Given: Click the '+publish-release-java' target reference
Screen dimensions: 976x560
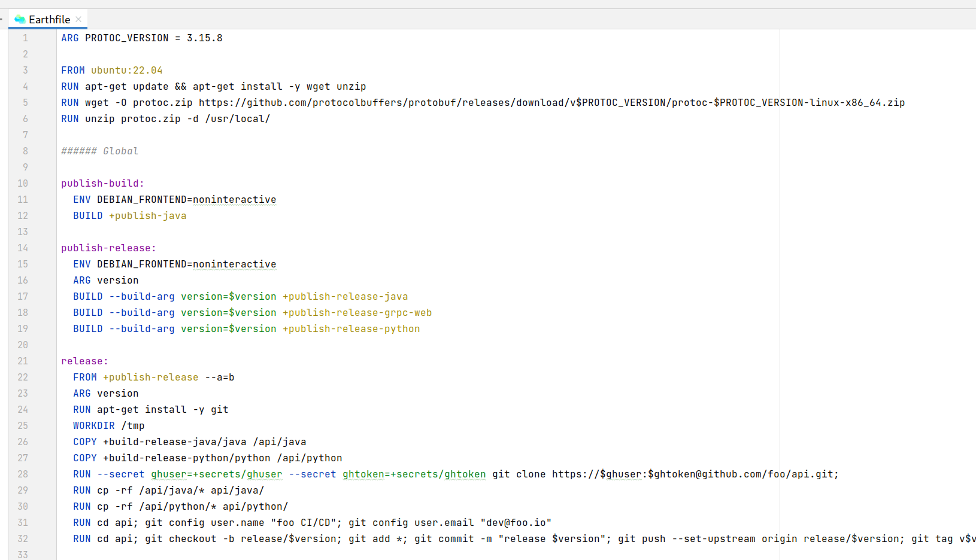Looking at the screenshot, I should click(x=345, y=296).
